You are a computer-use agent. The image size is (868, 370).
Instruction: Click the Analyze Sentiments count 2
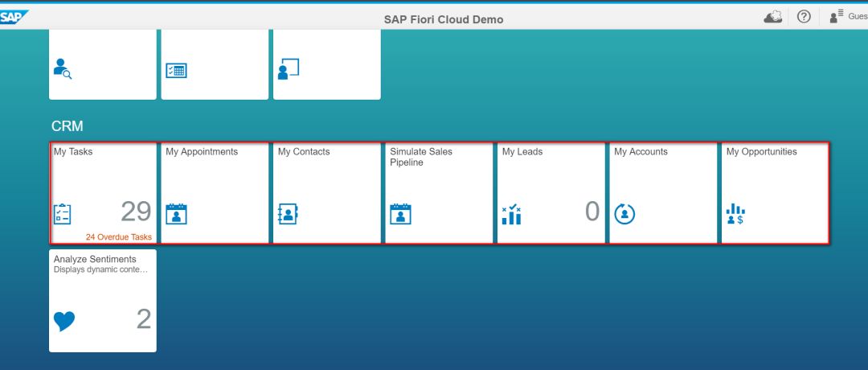[x=144, y=319]
